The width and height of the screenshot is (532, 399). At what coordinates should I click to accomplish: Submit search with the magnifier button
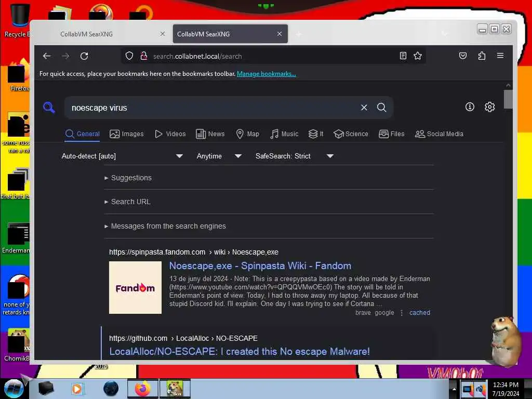[382, 108]
